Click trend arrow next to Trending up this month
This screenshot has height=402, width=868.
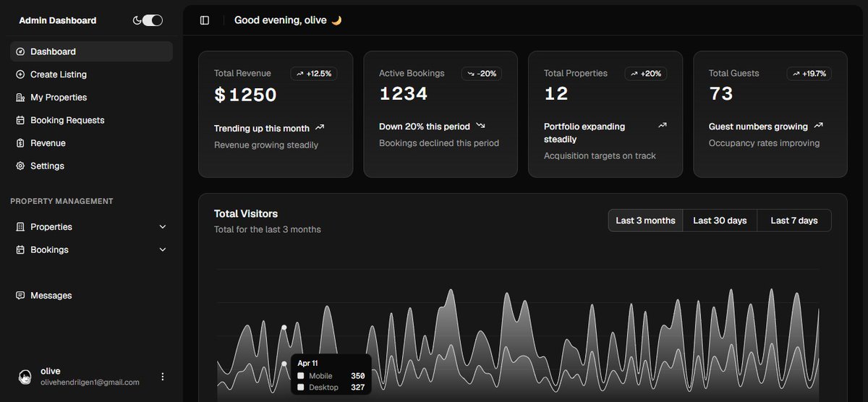(320, 127)
